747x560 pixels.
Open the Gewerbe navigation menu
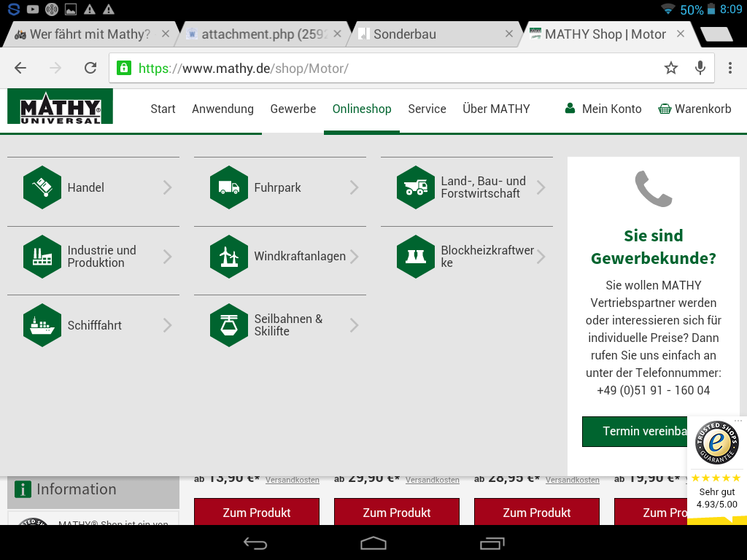pyautogui.click(x=293, y=109)
